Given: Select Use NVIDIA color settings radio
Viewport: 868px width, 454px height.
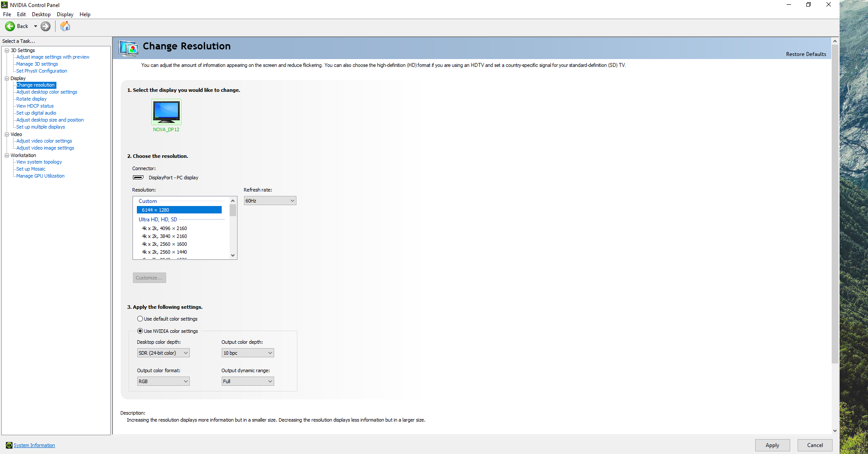Looking at the screenshot, I should point(140,331).
